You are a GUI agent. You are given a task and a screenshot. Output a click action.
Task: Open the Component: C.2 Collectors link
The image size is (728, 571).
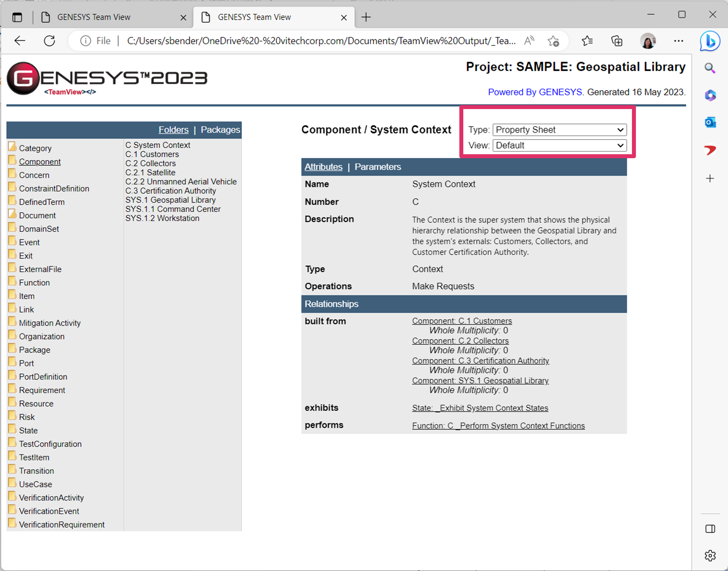coord(460,341)
